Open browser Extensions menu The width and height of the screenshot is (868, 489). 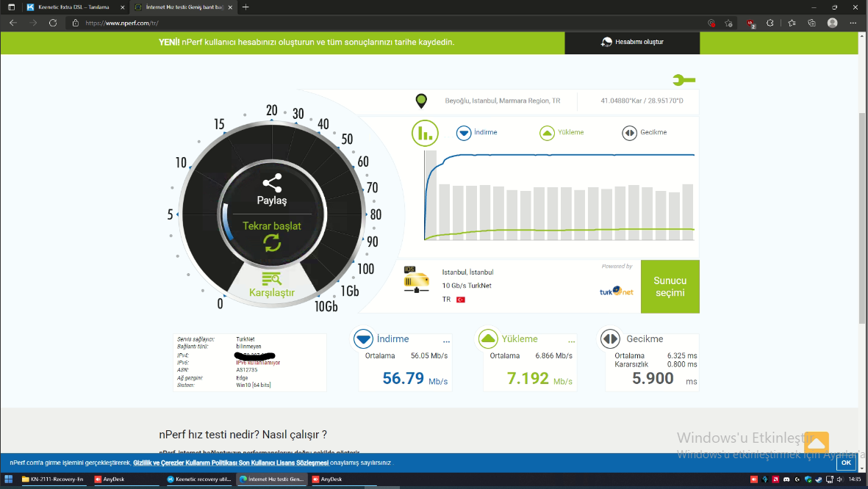coord(770,23)
